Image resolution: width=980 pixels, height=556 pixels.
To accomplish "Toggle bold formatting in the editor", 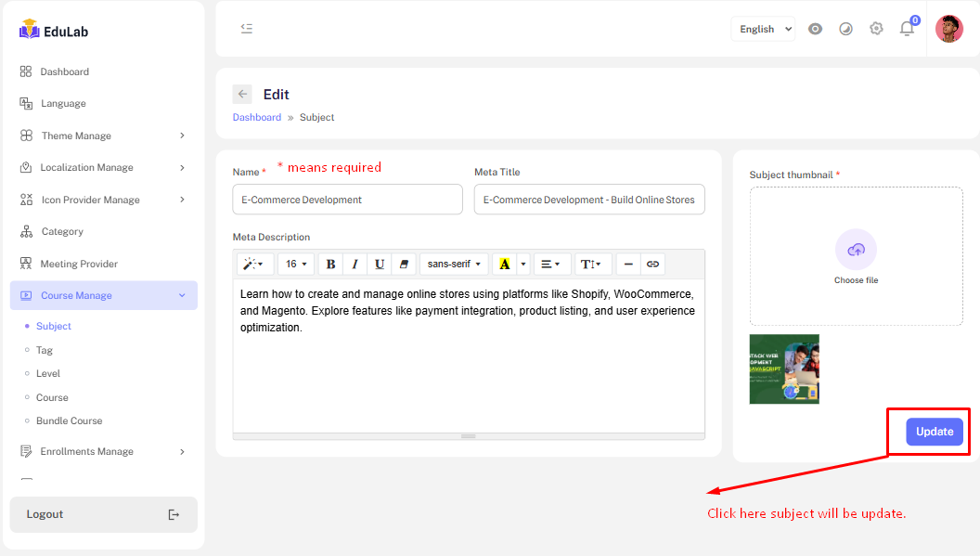I will coord(330,265).
